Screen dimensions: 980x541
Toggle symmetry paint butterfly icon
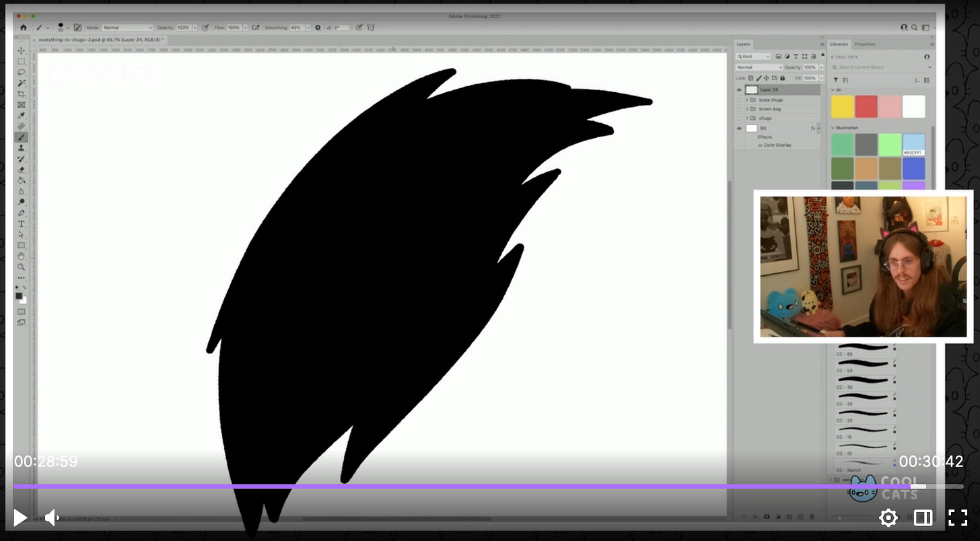(x=371, y=28)
